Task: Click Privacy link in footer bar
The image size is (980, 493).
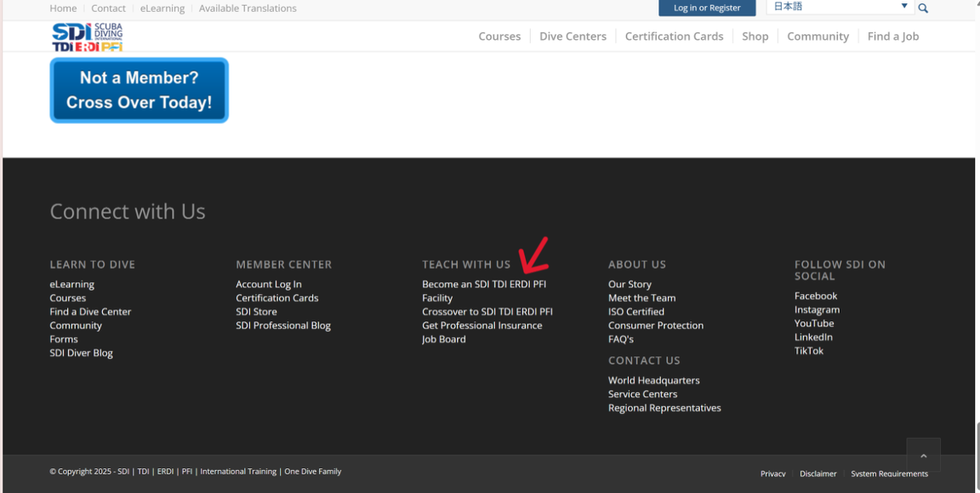Action: tap(772, 473)
